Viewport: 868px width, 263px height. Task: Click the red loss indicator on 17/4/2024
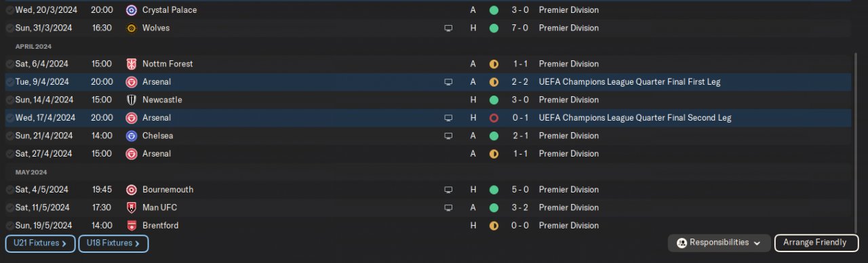(494, 118)
